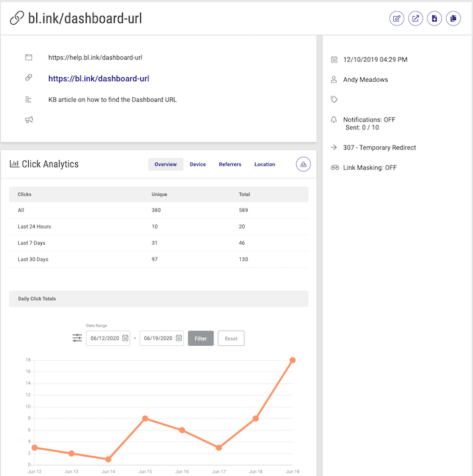
Task: Click the user icon beside Andy Meadows
Action: click(x=333, y=80)
